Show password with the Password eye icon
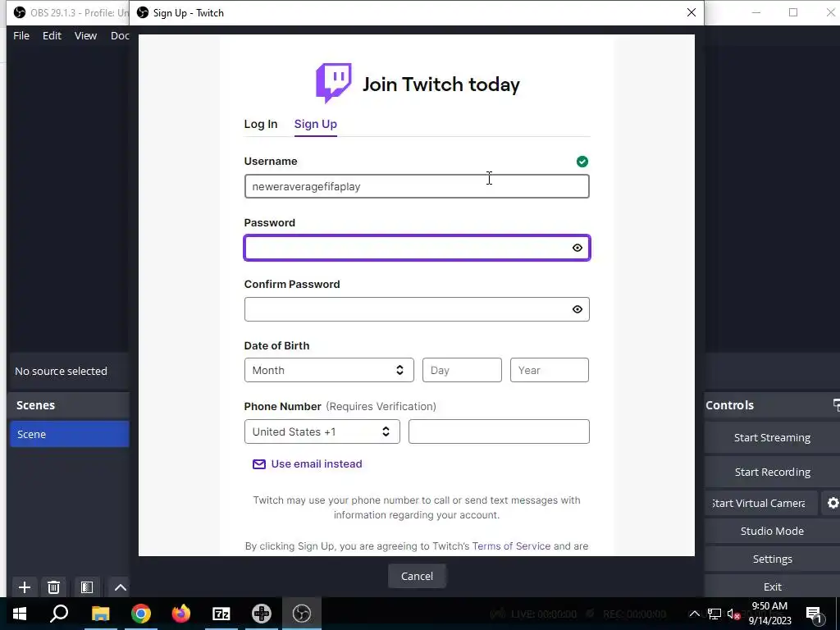This screenshot has width=840, height=630. pos(577,248)
